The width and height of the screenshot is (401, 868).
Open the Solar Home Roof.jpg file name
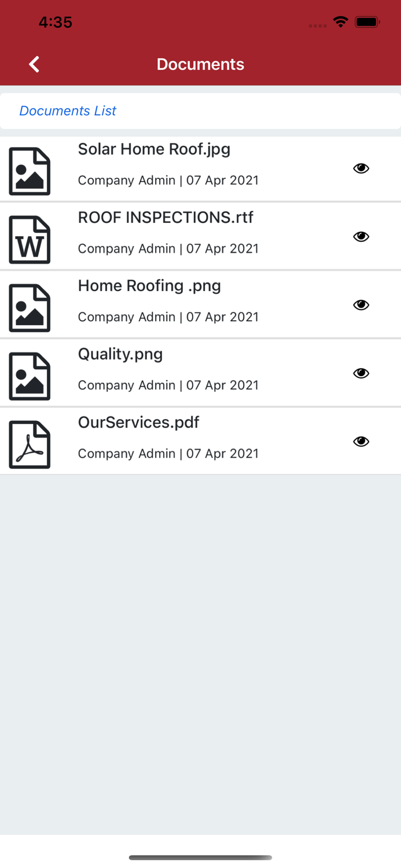[154, 149]
